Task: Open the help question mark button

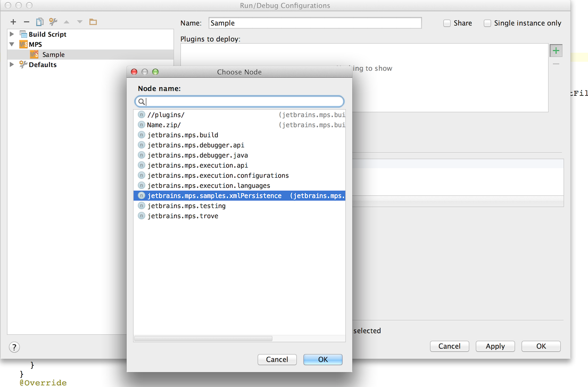Action: pos(14,347)
